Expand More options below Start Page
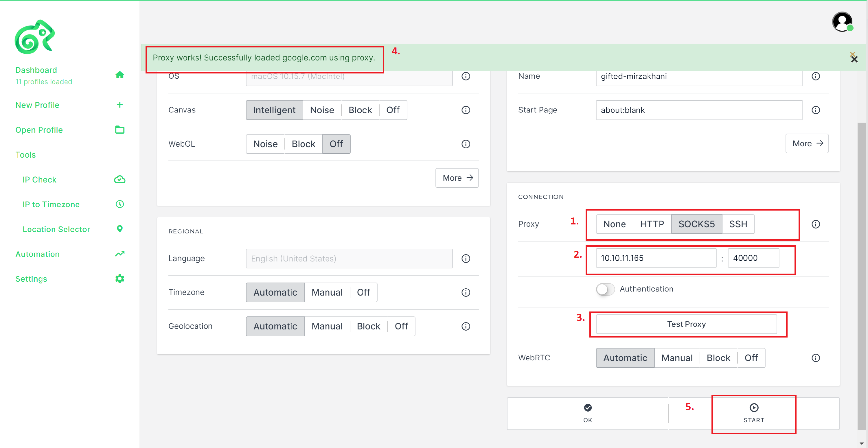868x448 pixels. click(807, 143)
